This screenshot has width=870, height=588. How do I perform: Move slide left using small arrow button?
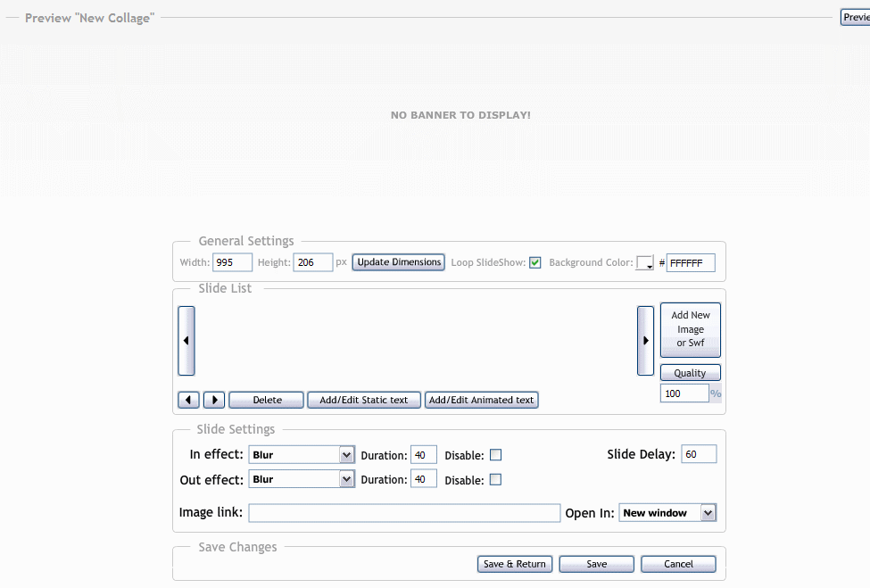tap(188, 400)
